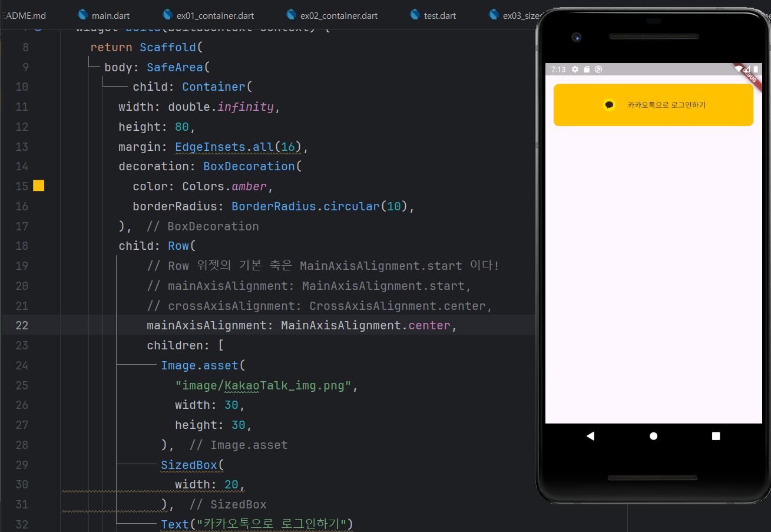The image size is (771, 532).
Task: Tap the emulator Recents square button
Action: pos(716,436)
